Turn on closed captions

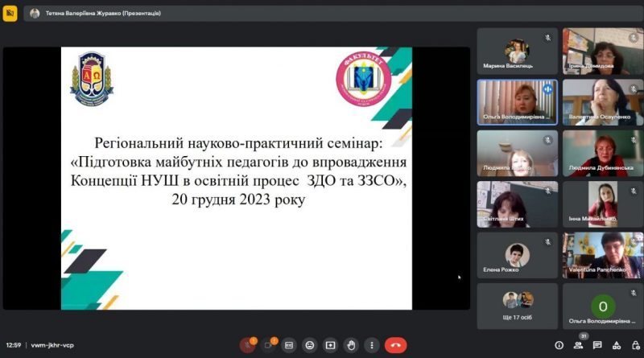point(289,345)
